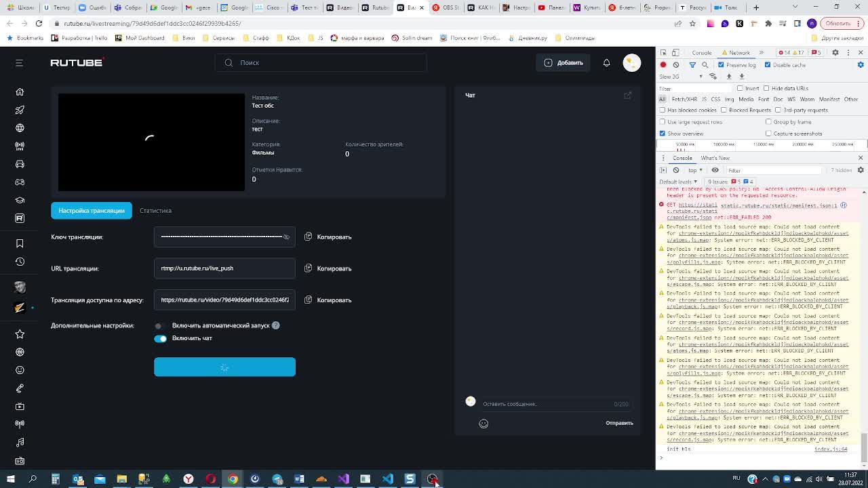Open the gamepad games category in sidebar

click(20, 182)
